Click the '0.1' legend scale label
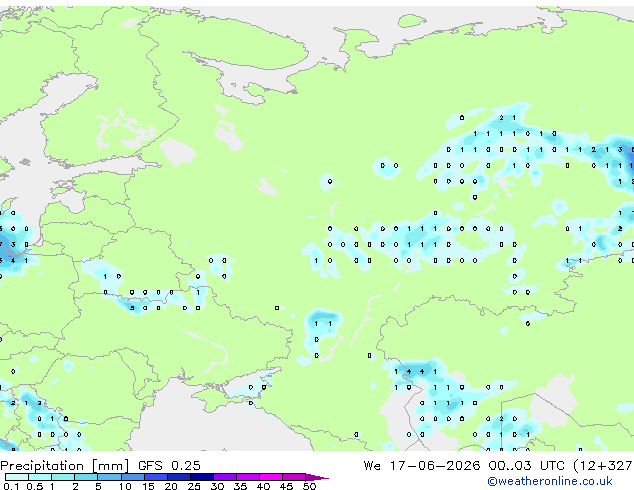Image resolution: width=634 pixels, height=490 pixels. click(11, 486)
